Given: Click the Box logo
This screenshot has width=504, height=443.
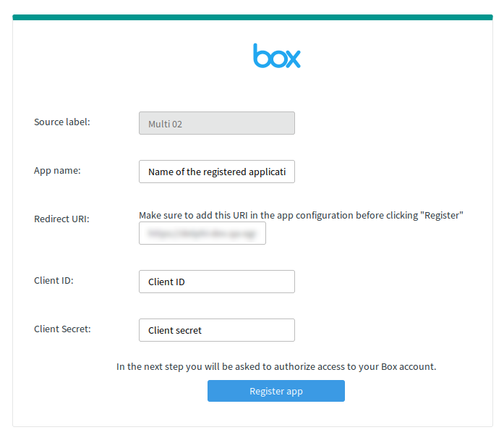Looking at the screenshot, I should (x=277, y=56).
